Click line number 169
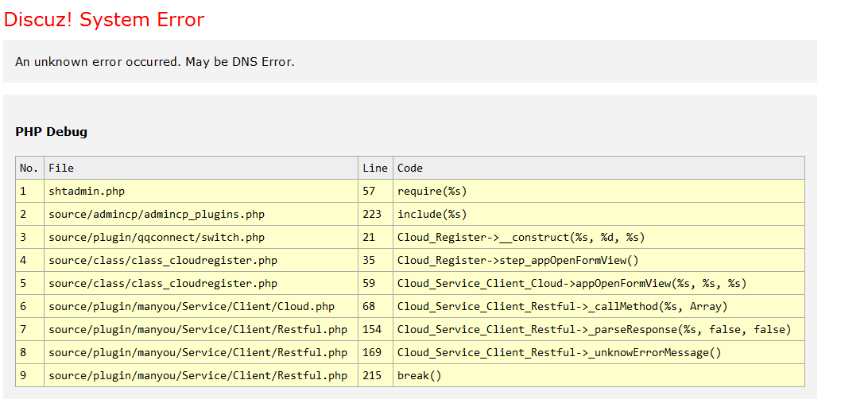Viewport: 868px width, 411px height. (372, 352)
